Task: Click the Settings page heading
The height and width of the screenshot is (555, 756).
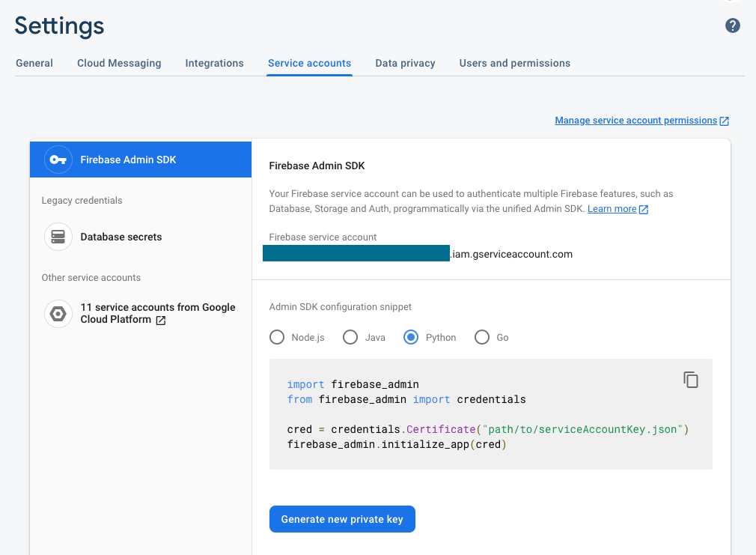Action: click(x=59, y=26)
